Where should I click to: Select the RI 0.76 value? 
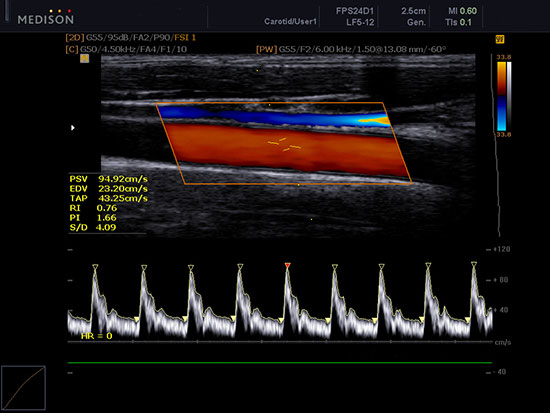click(x=93, y=208)
